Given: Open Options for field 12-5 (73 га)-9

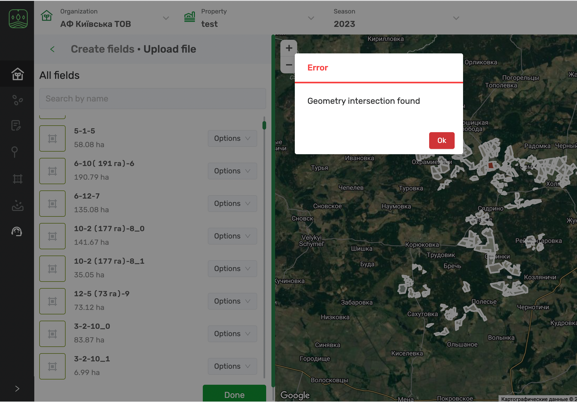Looking at the screenshot, I should (232, 301).
